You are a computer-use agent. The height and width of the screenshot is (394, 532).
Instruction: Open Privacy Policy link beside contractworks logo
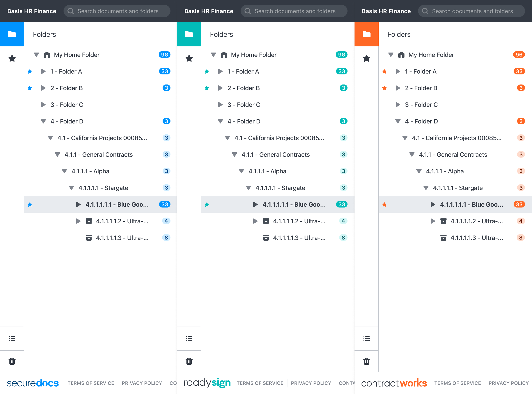[x=509, y=383]
